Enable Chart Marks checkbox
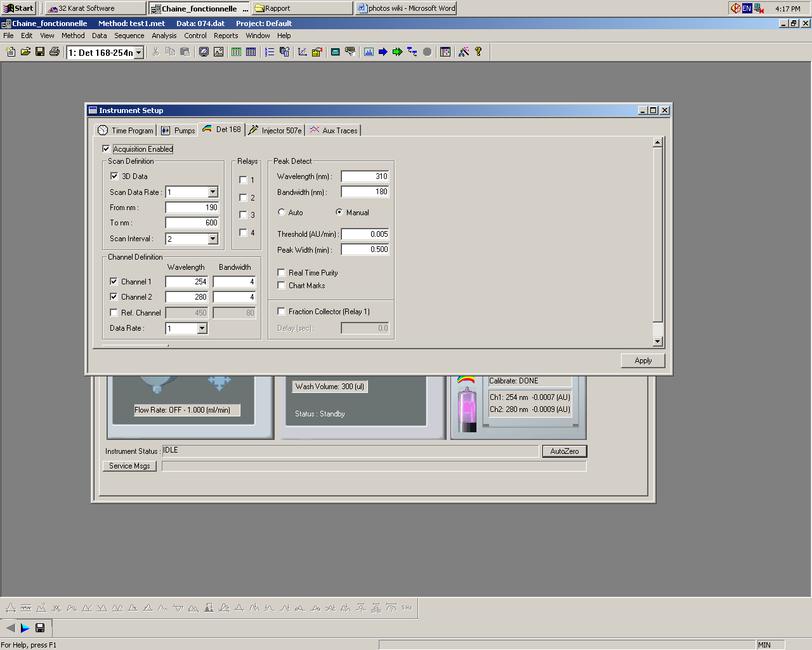 coord(281,285)
